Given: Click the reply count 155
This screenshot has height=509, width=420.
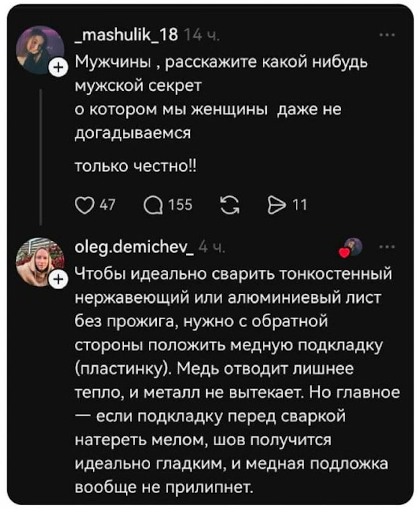Looking at the screenshot, I should coord(172,204).
